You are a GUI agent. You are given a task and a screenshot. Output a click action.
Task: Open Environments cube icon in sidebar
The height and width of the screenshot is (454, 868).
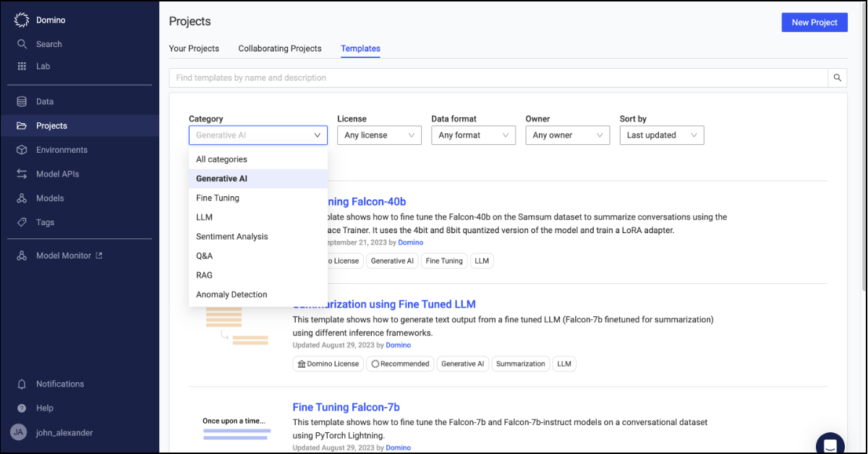(x=22, y=150)
